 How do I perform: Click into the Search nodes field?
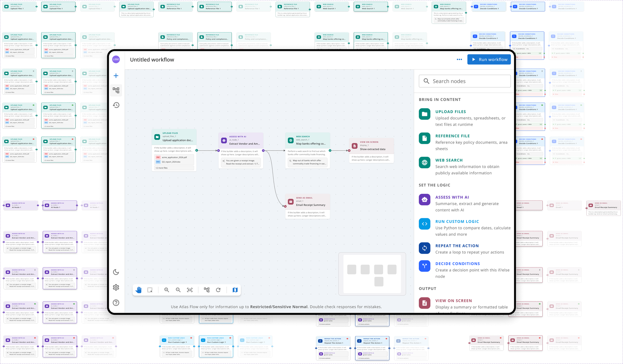coord(465,81)
